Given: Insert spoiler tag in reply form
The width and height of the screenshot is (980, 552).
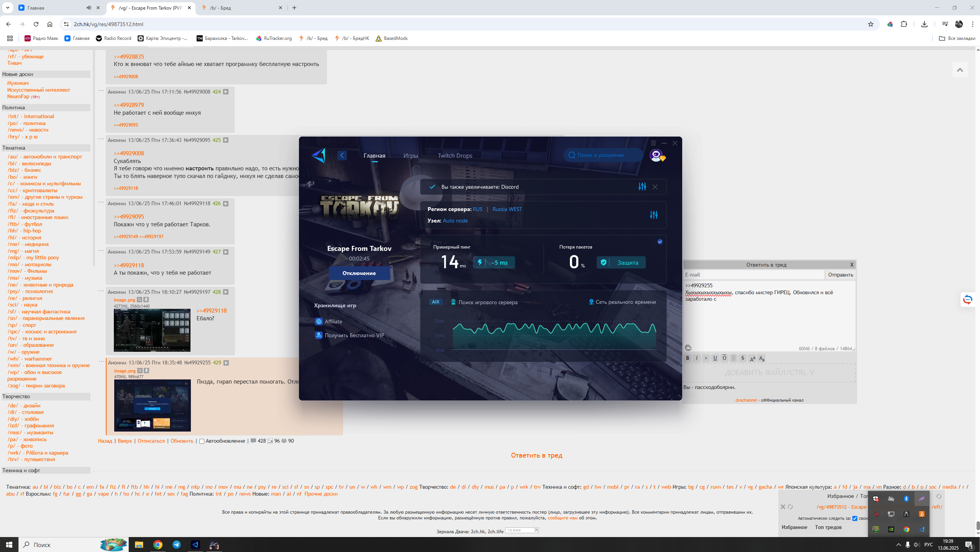Looking at the screenshot, I should [734, 358].
